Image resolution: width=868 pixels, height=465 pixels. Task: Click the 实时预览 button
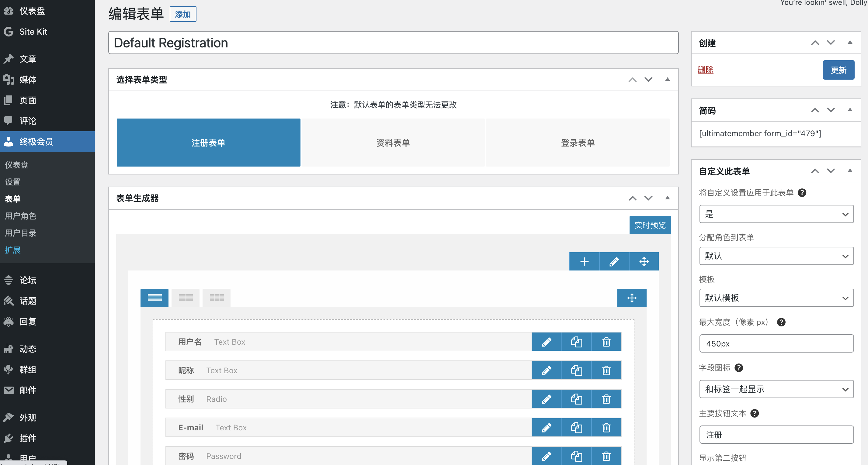point(650,225)
